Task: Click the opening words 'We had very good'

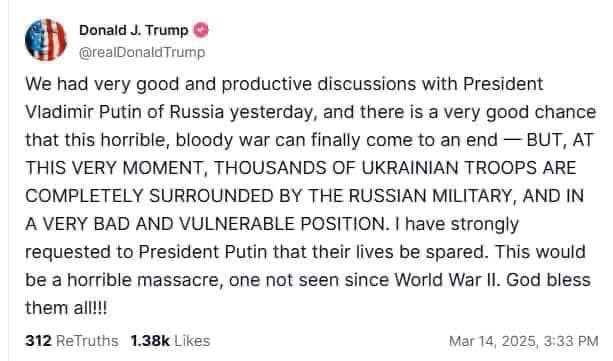Action: click(x=102, y=84)
